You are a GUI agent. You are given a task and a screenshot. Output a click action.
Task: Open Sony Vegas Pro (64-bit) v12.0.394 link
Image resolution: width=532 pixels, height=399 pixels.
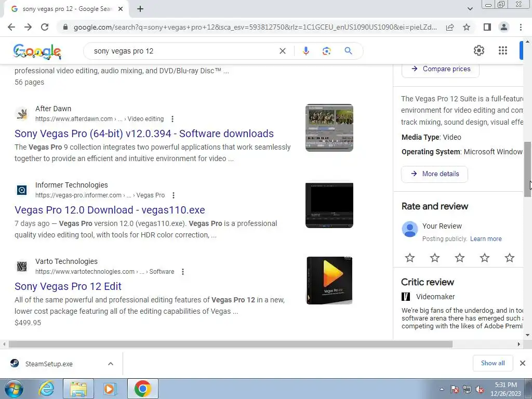coord(144,134)
